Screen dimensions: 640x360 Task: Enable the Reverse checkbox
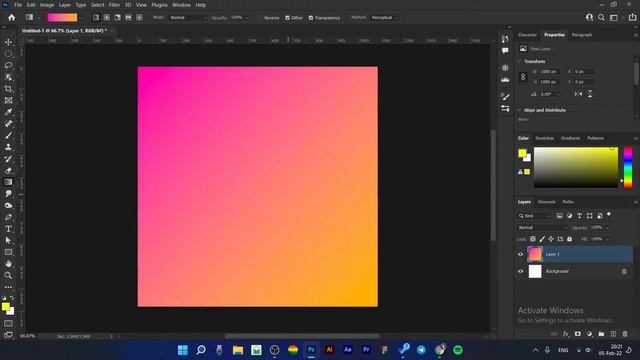[x=260, y=18]
